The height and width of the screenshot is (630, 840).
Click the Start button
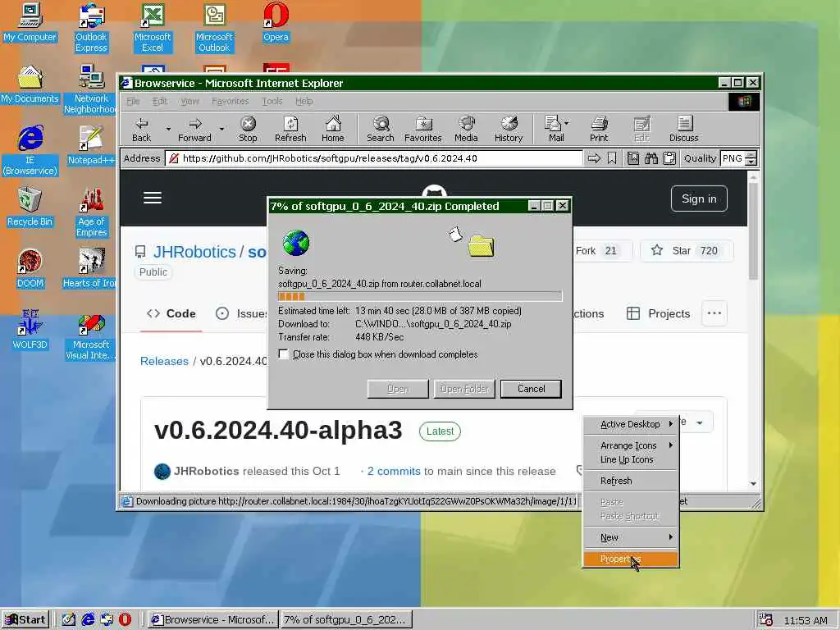[25, 619]
